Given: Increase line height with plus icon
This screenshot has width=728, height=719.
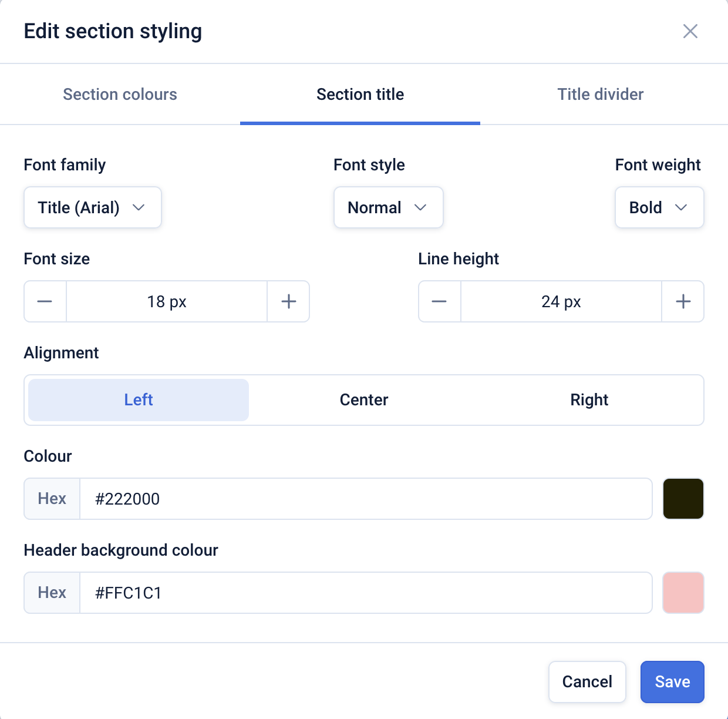Looking at the screenshot, I should [x=683, y=301].
